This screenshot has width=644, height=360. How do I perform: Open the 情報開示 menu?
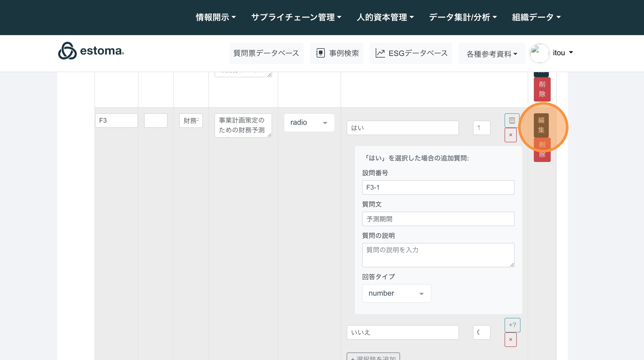215,17
